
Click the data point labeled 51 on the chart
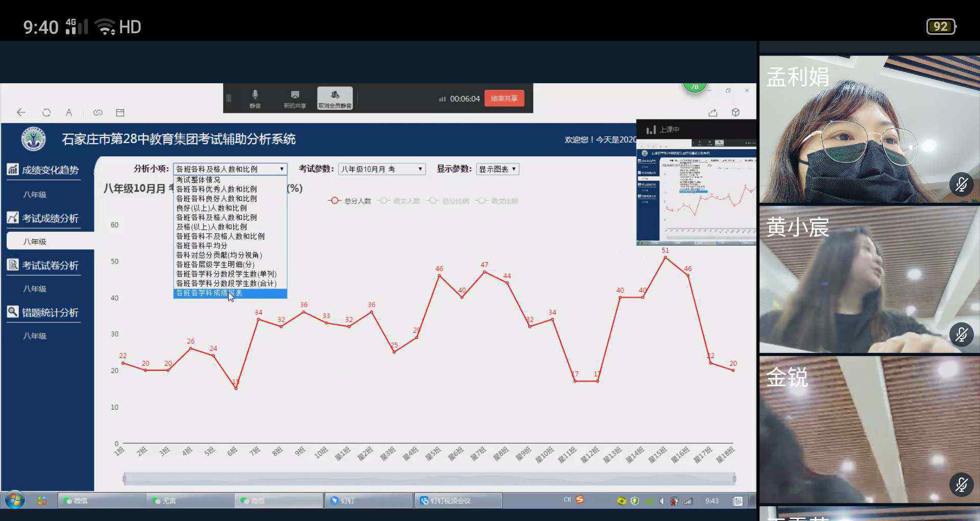(x=665, y=257)
